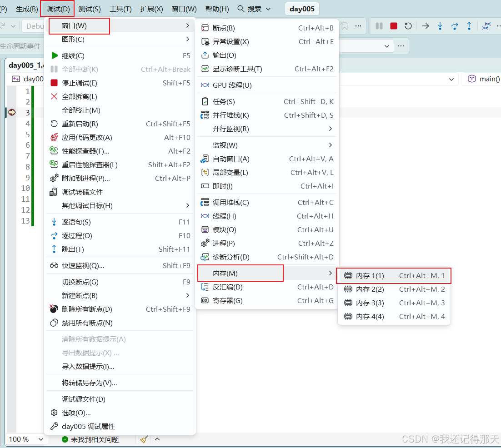Click the Step Out toolbar icon
Screen dimensions: 501x448
(x=469, y=26)
